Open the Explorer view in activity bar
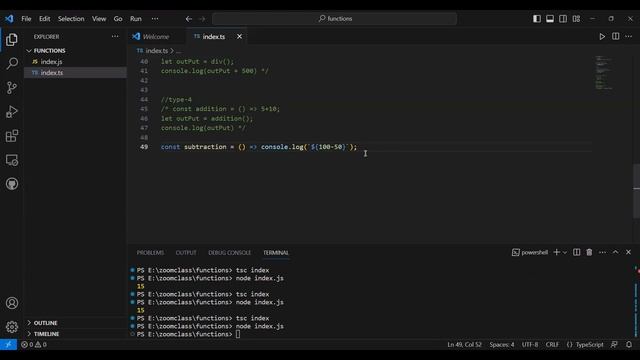 coord(12,40)
